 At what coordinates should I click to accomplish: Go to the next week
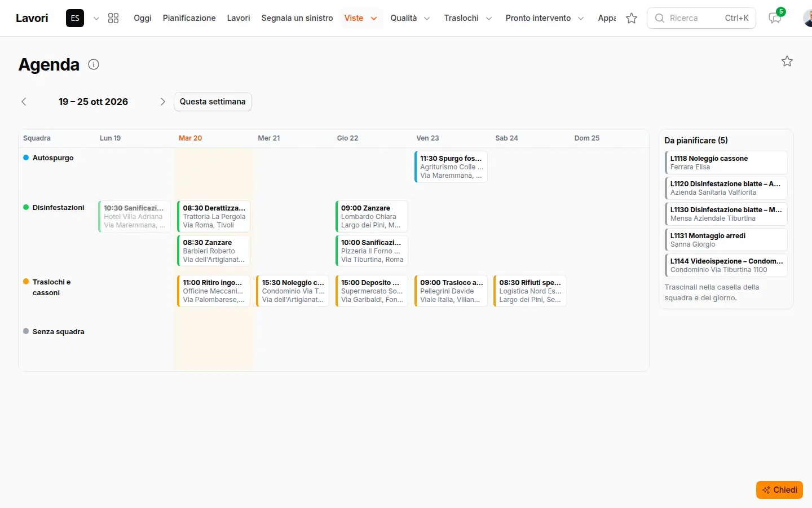(x=162, y=102)
